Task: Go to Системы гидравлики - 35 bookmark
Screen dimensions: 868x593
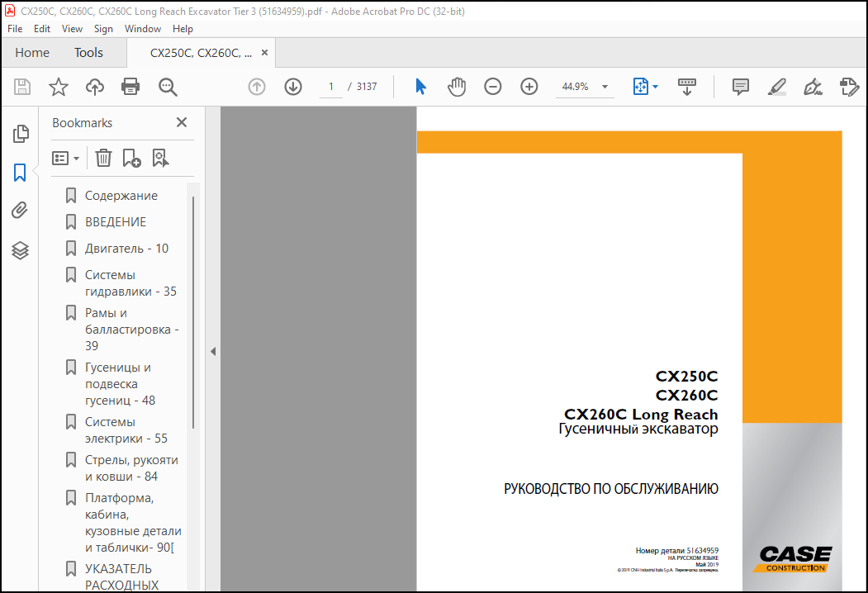Action: pyautogui.click(x=130, y=283)
